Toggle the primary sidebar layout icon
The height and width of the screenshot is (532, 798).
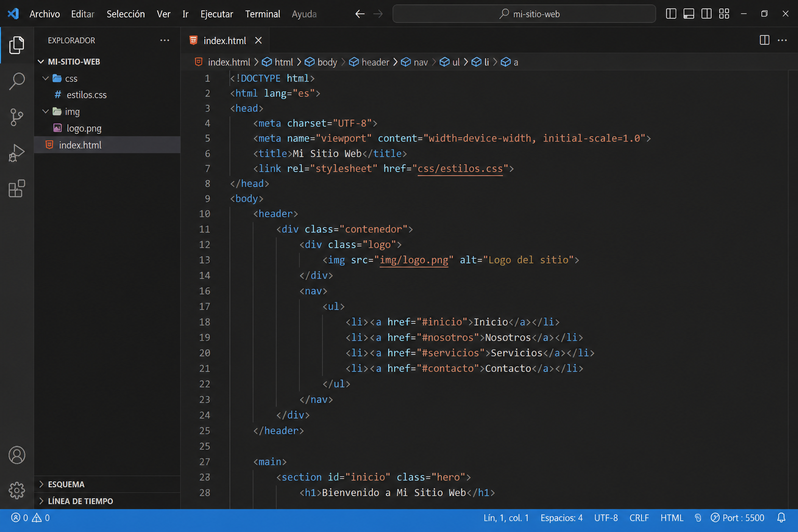coord(671,14)
